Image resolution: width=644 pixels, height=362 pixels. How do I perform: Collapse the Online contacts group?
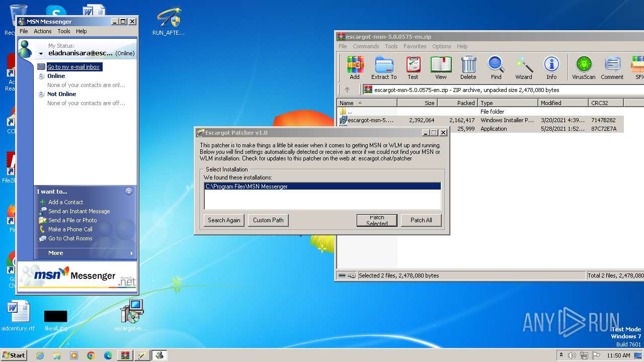click(x=42, y=76)
